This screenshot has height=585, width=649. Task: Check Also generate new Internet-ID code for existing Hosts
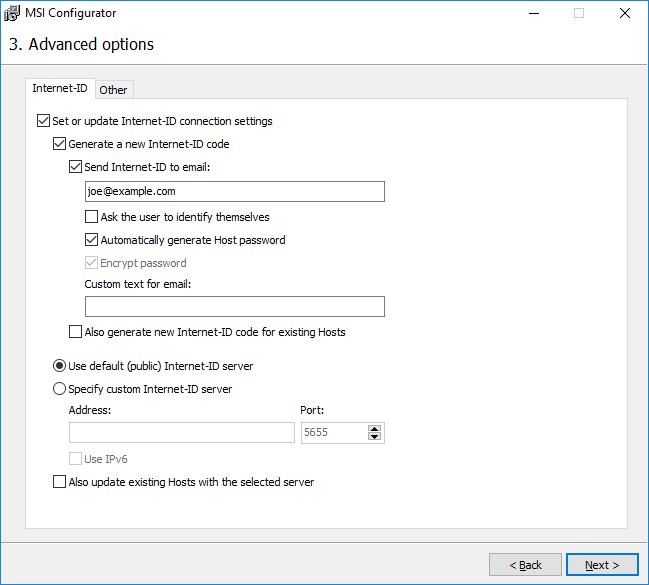tap(76, 332)
